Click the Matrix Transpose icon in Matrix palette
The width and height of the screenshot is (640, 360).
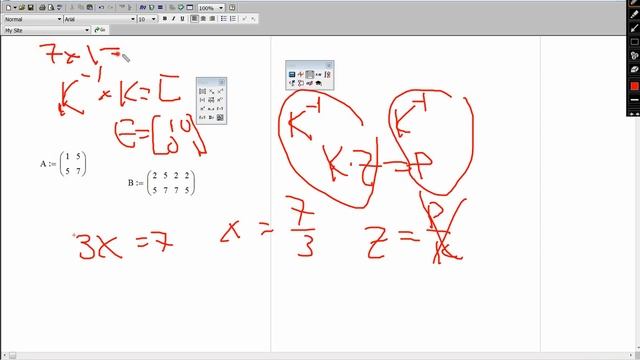(x=202, y=109)
